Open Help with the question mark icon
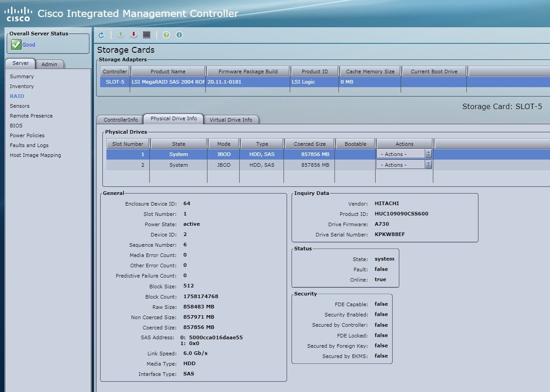 click(166, 35)
